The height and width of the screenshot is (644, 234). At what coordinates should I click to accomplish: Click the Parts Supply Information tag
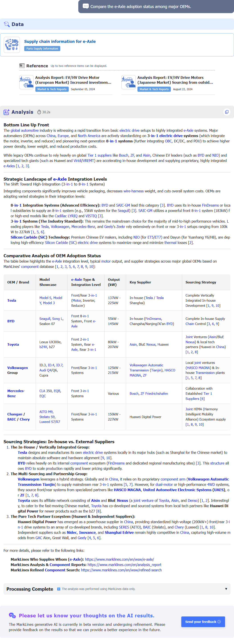[42, 48]
